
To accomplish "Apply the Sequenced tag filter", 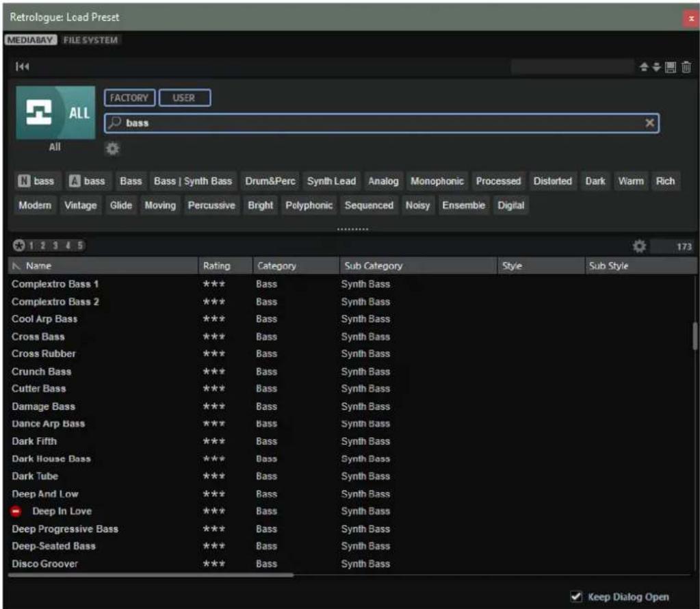I will (x=370, y=205).
